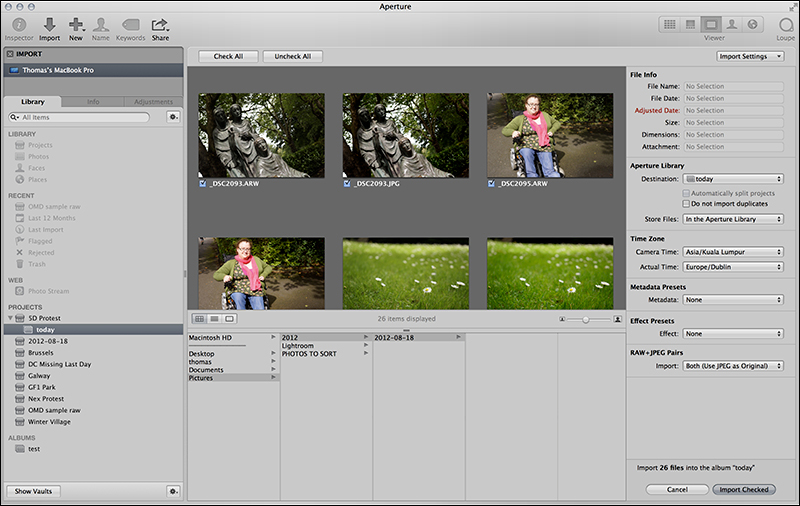Switch import browser to single viewer mode
The height and width of the screenshot is (506, 800).
[230, 319]
